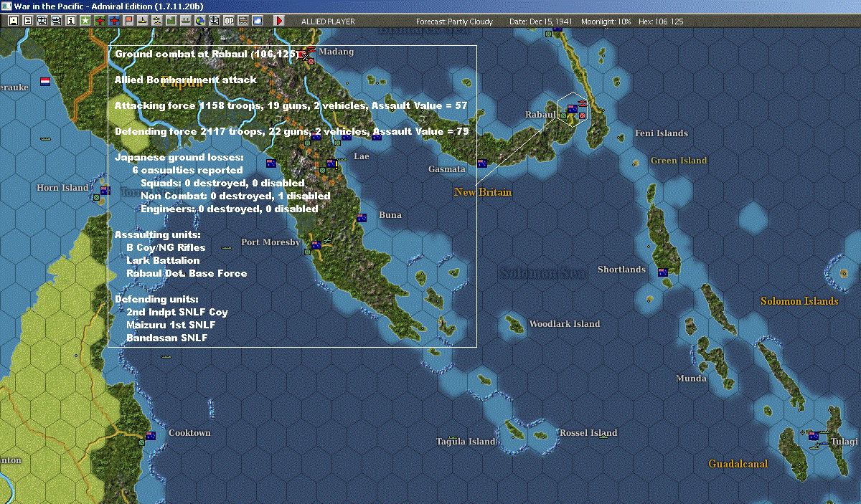Select the red plane on blue background icon
Screen dimensions: 861x504
click(x=113, y=21)
